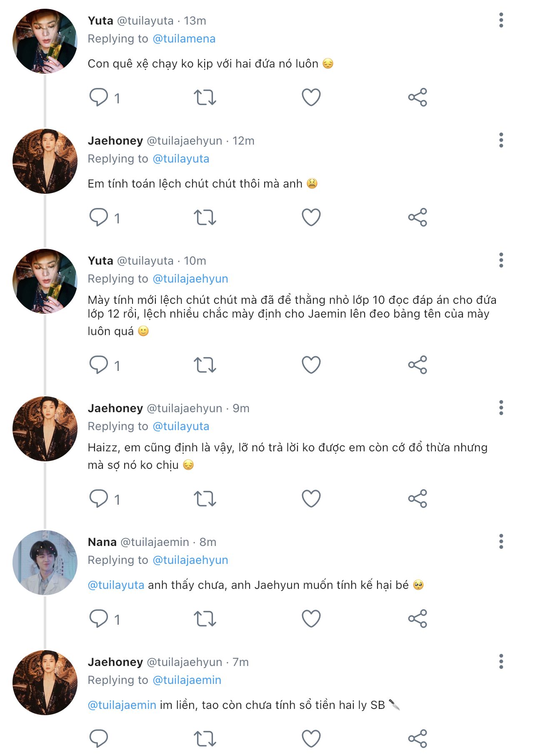
Task: Open more options on Yuta's 13m tweet
Action: point(501,20)
